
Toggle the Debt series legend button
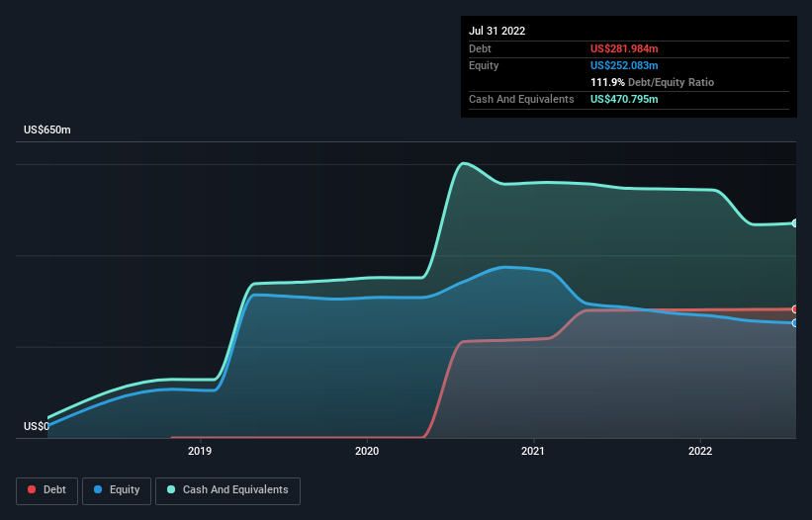(46, 490)
